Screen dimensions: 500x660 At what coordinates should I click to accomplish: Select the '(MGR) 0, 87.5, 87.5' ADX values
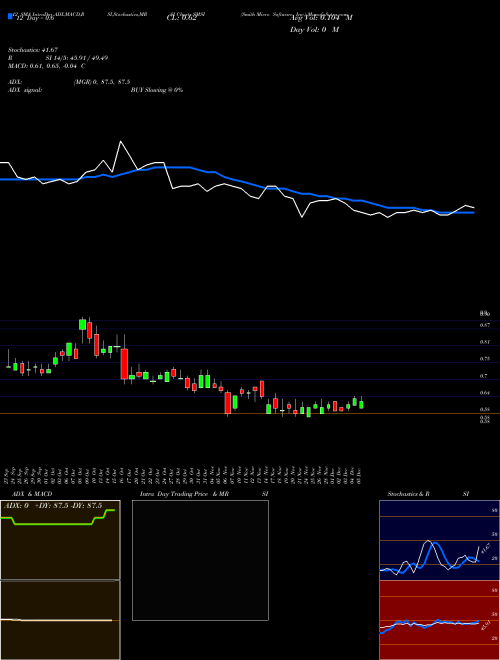click(x=102, y=82)
